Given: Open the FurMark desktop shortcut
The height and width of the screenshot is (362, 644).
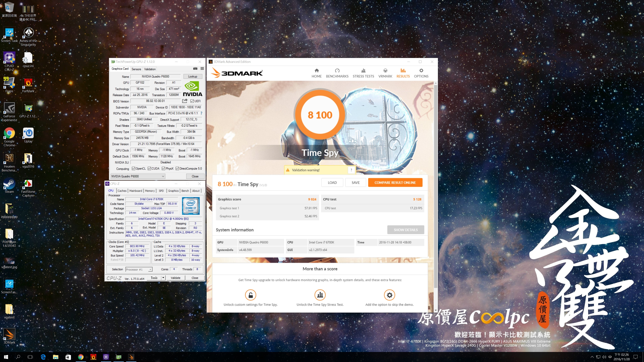Looking at the screenshot, I should 28,85.
